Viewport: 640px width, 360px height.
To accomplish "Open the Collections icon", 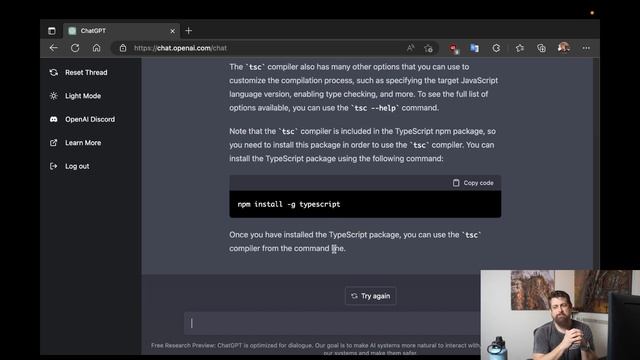I will [x=541, y=48].
